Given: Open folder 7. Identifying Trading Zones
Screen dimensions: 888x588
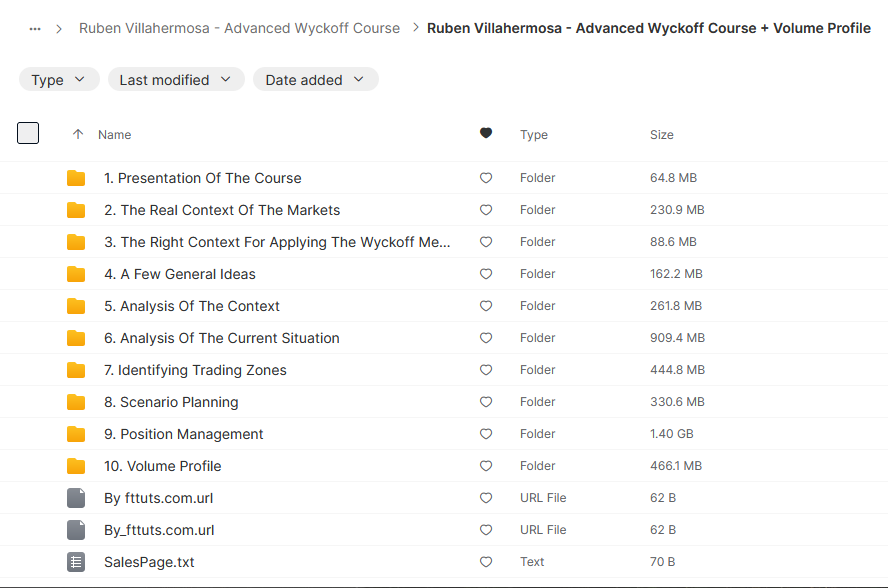Looking at the screenshot, I should [195, 370].
